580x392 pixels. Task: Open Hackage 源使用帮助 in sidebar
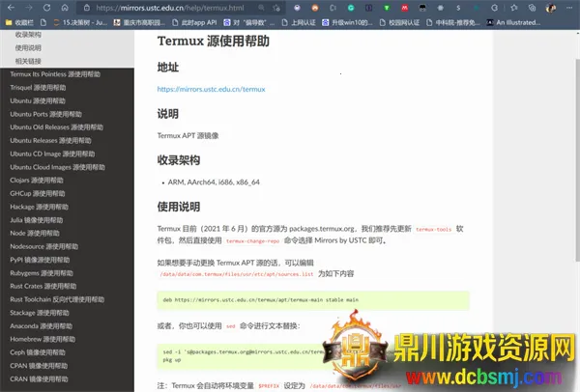tap(40, 207)
